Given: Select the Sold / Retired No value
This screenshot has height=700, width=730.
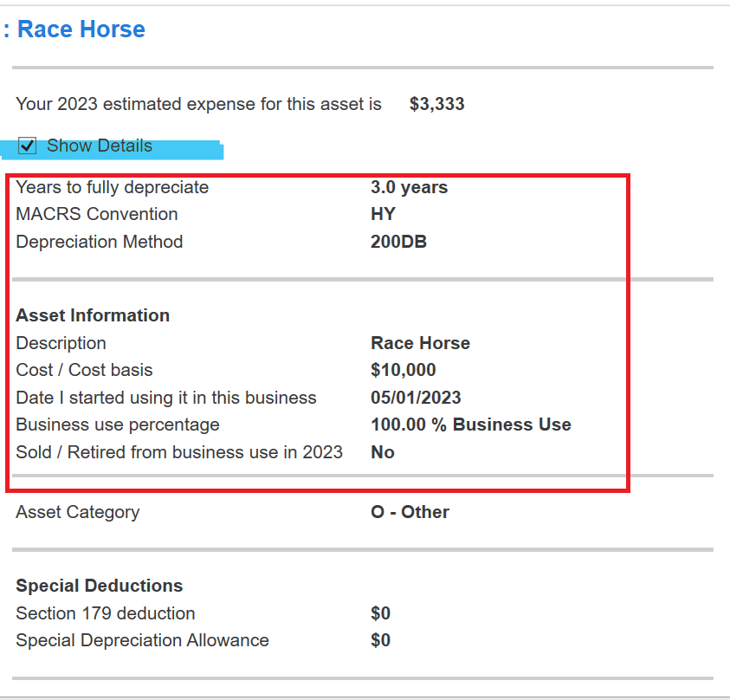Looking at the screenshot, I should pos(383,452).
